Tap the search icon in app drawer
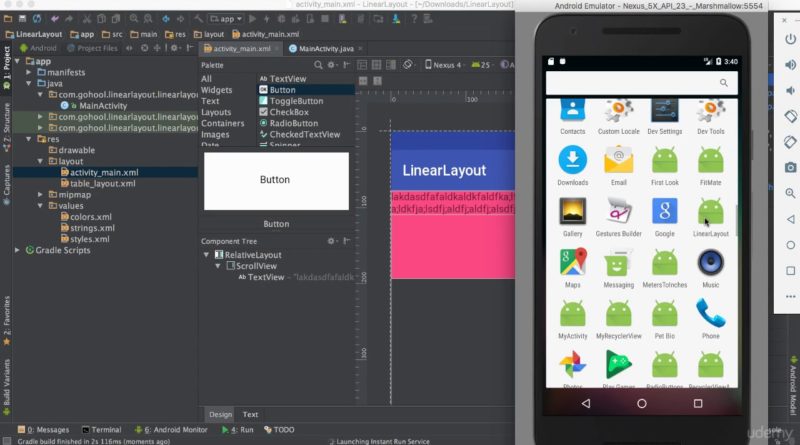Screen dimensions: 800x445 click(723, 83)
